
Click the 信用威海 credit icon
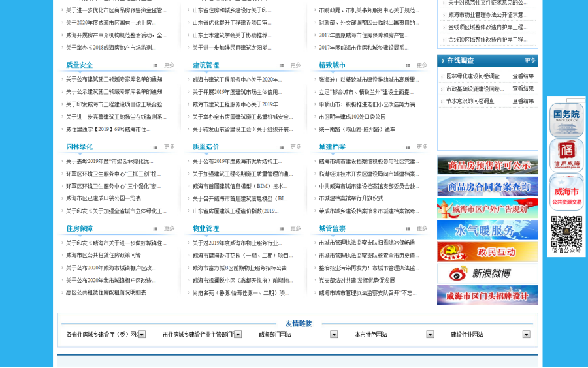coord(566,155)
